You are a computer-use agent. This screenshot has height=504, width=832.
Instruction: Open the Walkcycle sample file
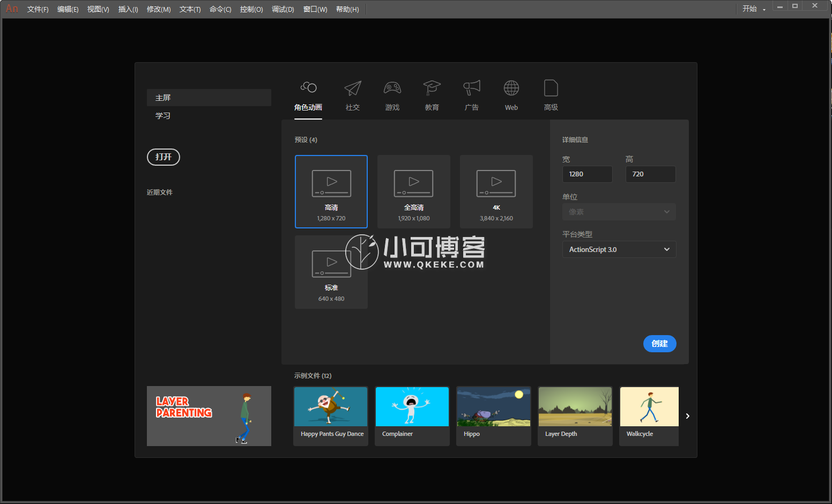pos(649,416)
